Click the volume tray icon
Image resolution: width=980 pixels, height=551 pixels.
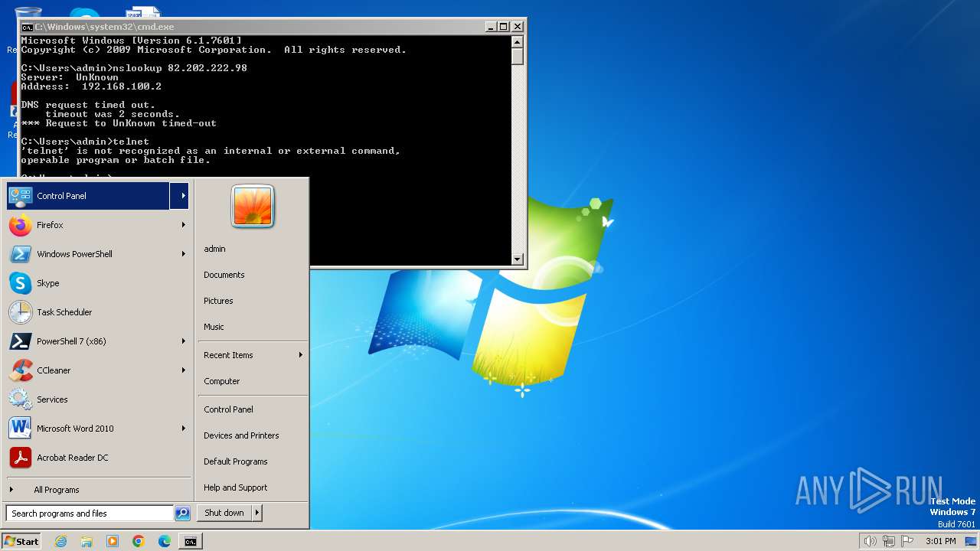pos(870,541)
